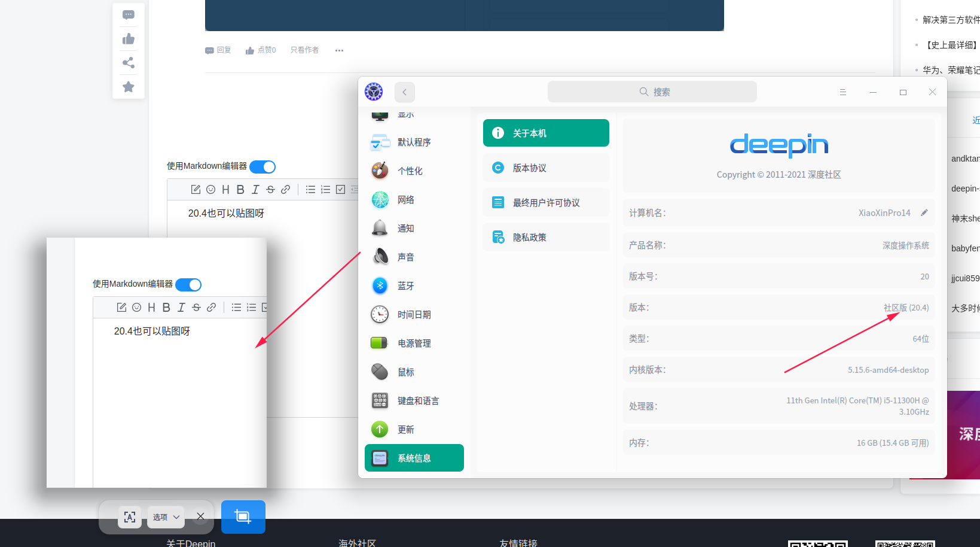This screenshot has height=547, width=980.
Task: Like the post via 点赞0
Action: click(261, 50)
